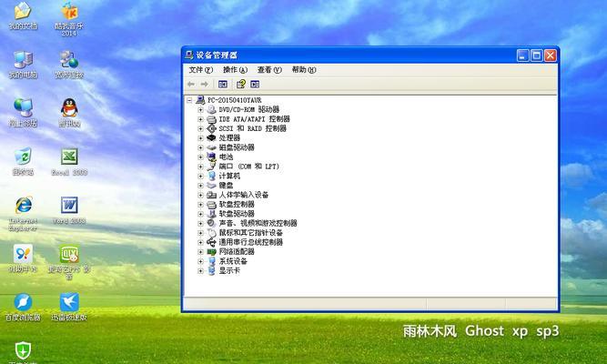Image resolution: width=607 pixels, height=364 pixels.
Task: Click the computer icon beside PC-20150410YAUR
Action: point(200,100)
